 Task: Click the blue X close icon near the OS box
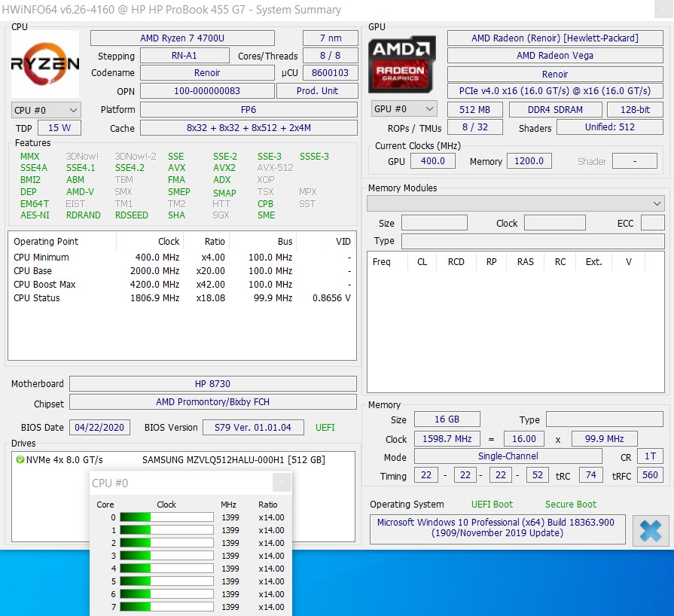(x=650, y=530)
